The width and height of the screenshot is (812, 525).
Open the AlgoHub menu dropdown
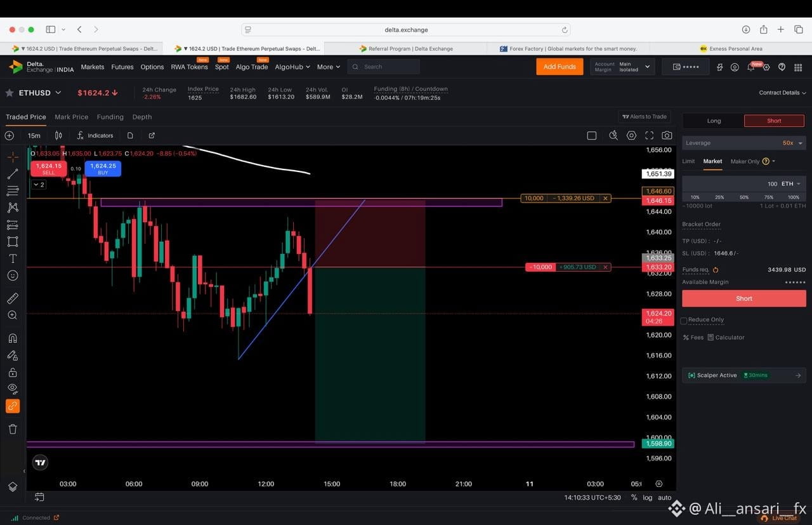[292, 67]
